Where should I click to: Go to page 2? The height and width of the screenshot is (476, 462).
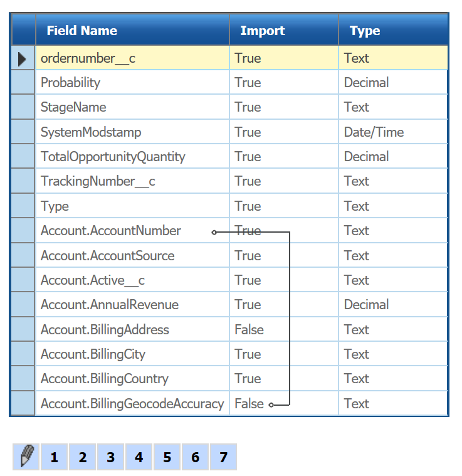[82, 457]
